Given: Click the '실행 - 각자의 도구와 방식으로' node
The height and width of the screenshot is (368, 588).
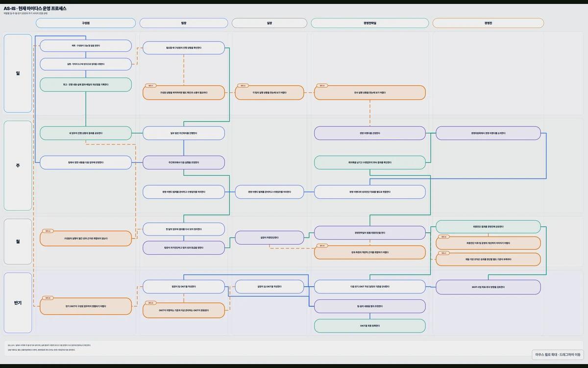Looking at the screenshot, I should click(x=86, y=64).
